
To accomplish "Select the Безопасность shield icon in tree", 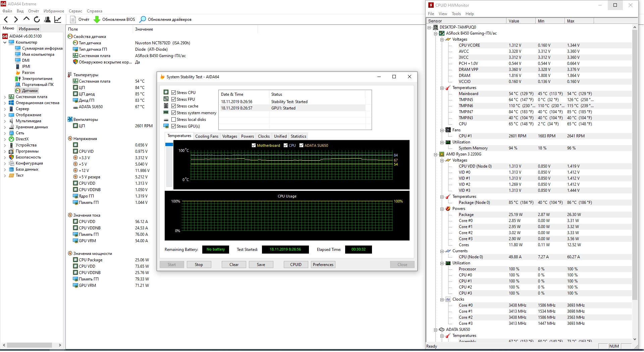I will (11, 157).
